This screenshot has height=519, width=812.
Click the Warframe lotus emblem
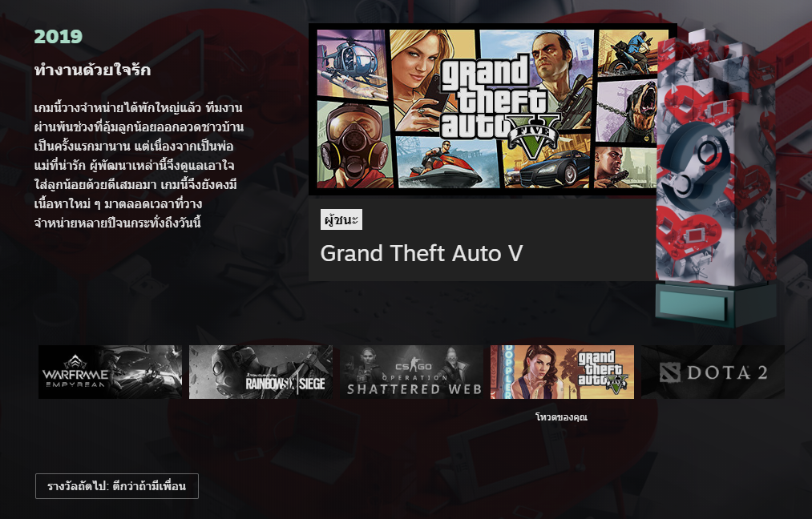pos(76,362)
